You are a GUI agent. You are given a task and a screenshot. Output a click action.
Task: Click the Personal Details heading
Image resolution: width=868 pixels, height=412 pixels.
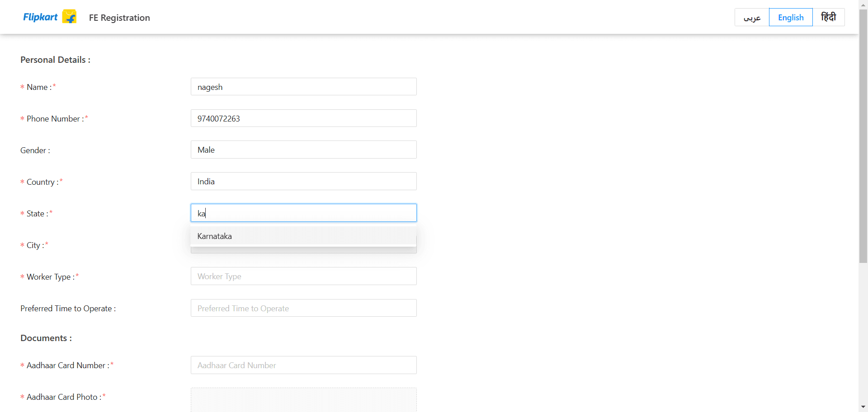pos(55,60)
